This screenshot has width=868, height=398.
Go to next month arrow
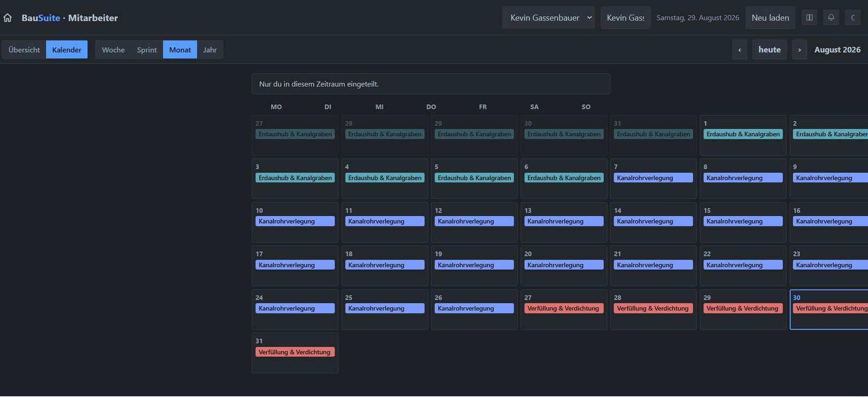coord(799,50)
